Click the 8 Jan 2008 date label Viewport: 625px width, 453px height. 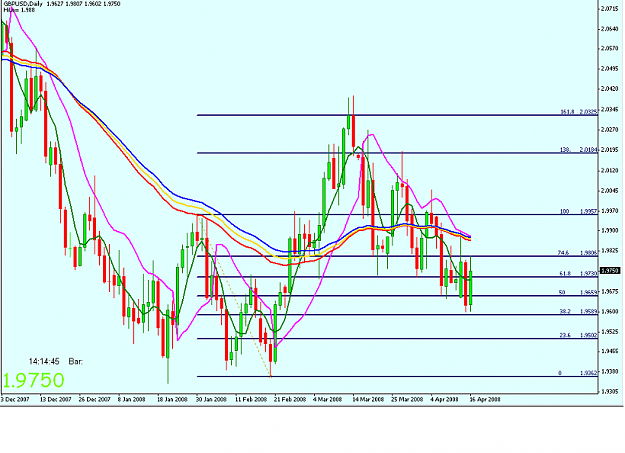coord(132,399)
